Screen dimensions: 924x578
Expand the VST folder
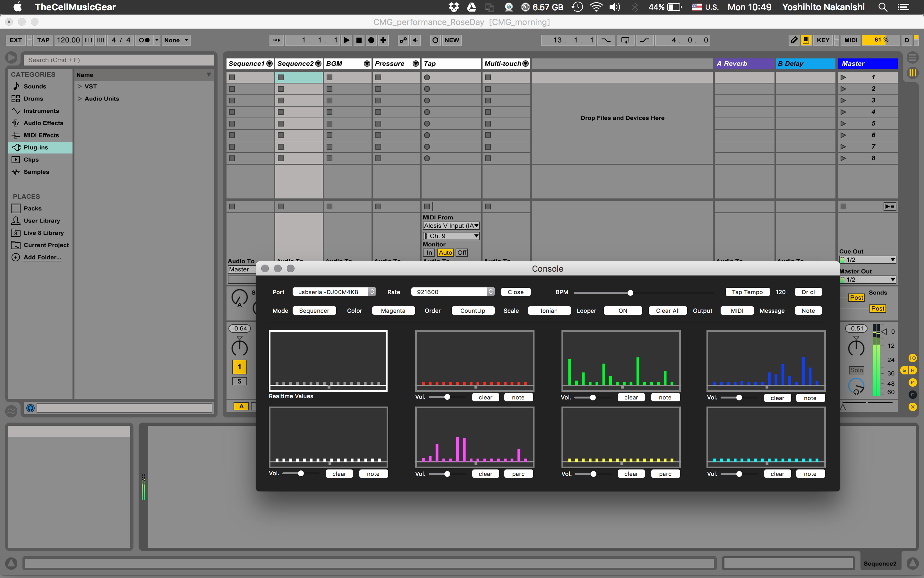(80, 86)
